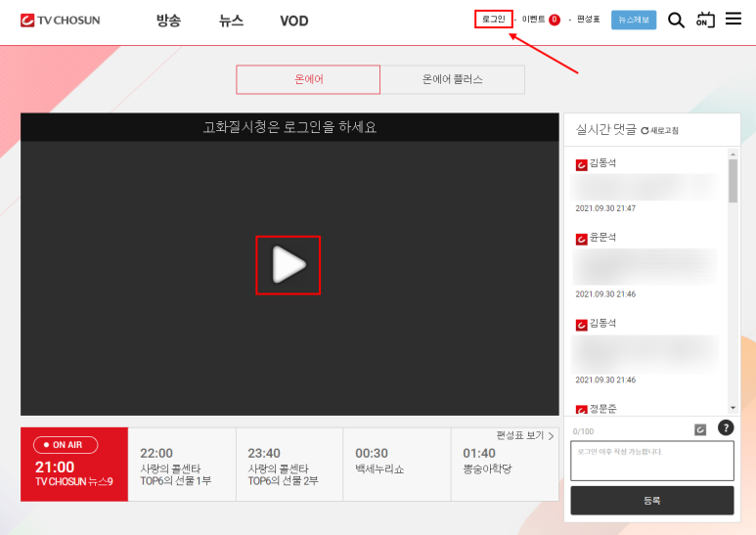
Task: Open the hamburger menu icon
Action: (734, 19)
